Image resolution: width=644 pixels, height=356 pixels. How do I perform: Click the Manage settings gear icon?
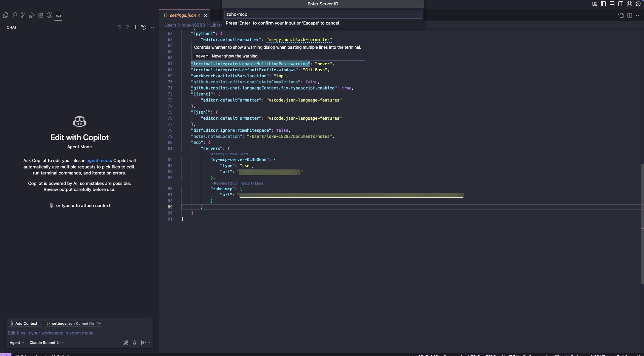click(x=638, y=4)
